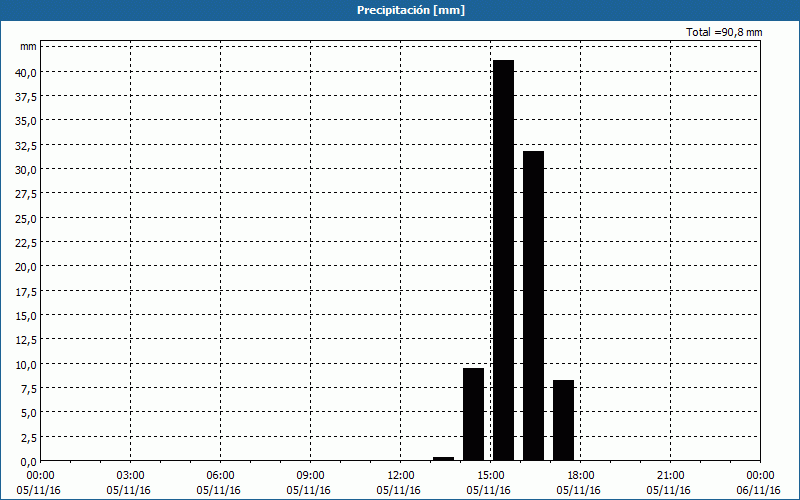Select the 05/11/16 date under 18:00

pyautogui.click(x=579, y=490)
